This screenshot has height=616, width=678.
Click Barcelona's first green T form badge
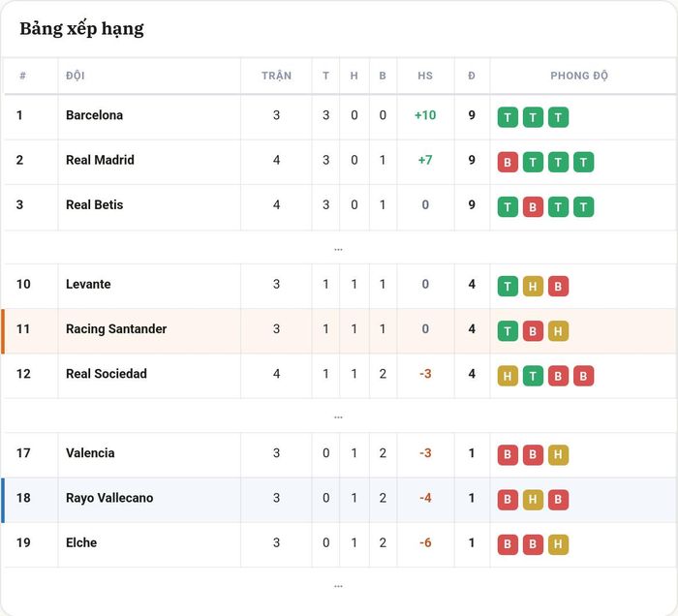pos(508,117)
